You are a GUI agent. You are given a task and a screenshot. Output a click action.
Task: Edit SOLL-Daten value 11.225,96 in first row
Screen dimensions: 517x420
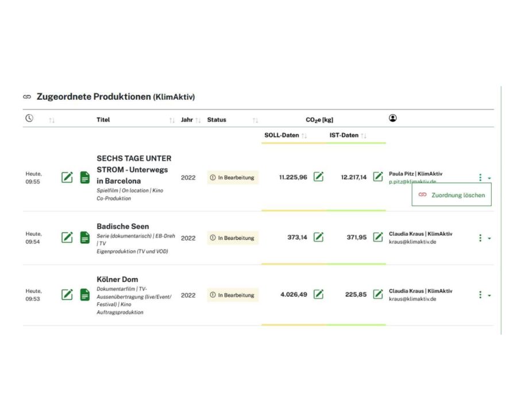pyautogui.click(x=319, y=177)
